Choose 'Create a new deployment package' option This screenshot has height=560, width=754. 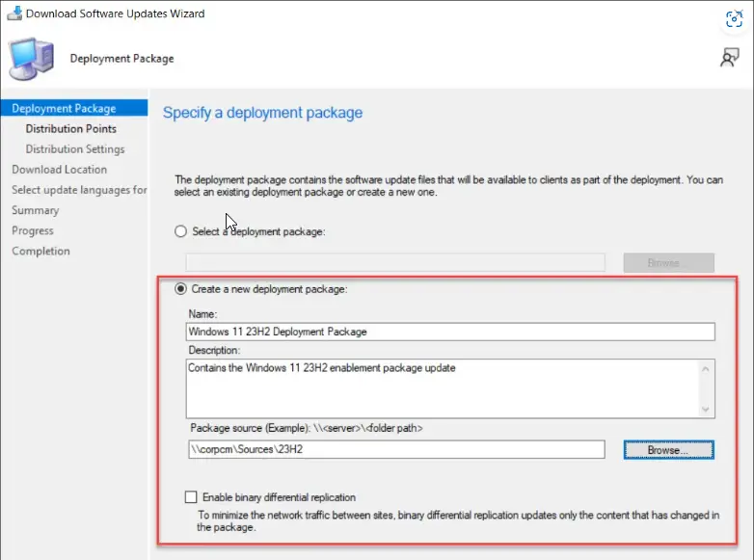180,289
